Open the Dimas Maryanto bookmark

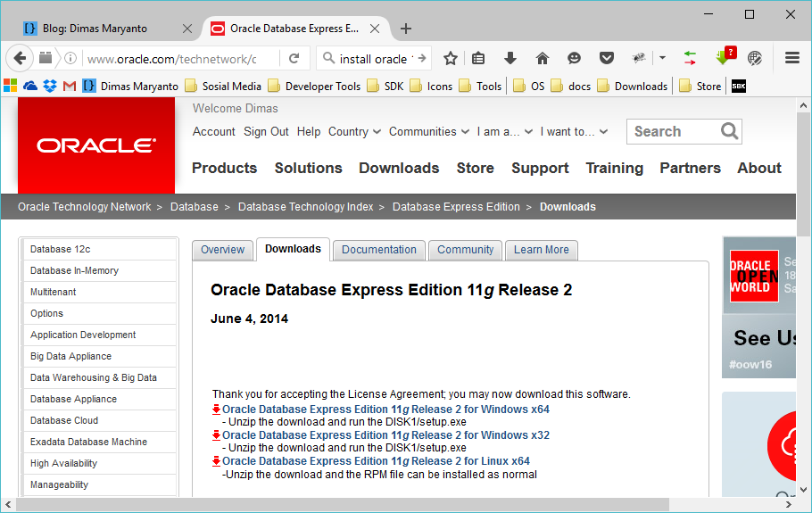130,87
